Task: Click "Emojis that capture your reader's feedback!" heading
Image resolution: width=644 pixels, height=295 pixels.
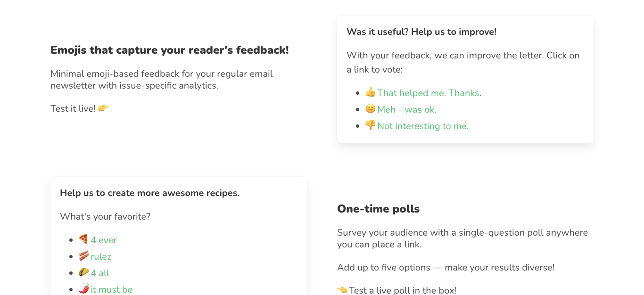Action: pyautogui.click(x=169, y=50)
